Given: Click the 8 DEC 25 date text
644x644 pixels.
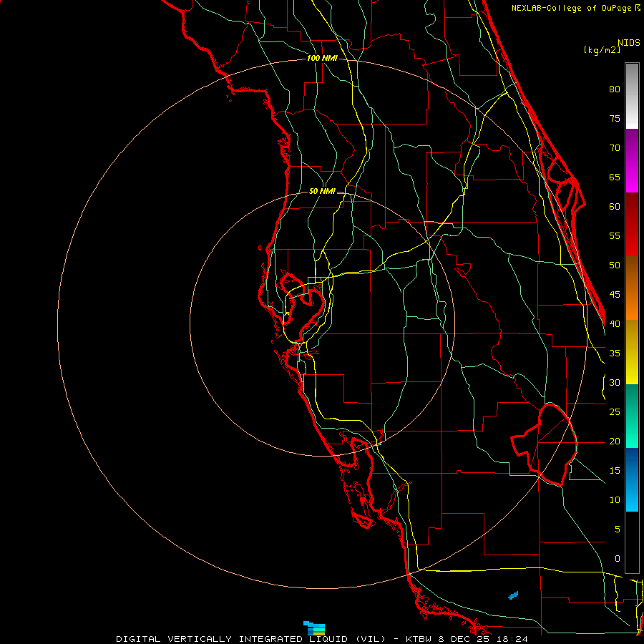Looking at the screenshot, I should pyautogui.click(x=465, y=639).
